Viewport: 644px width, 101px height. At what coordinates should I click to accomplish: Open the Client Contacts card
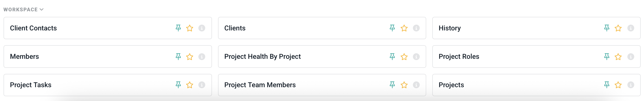[x=33, y=28]
